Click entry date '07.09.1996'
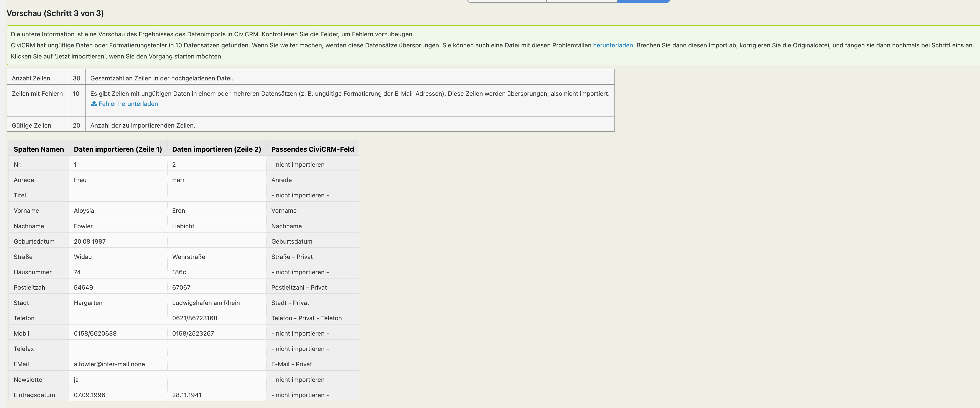 tap(89, 395)
